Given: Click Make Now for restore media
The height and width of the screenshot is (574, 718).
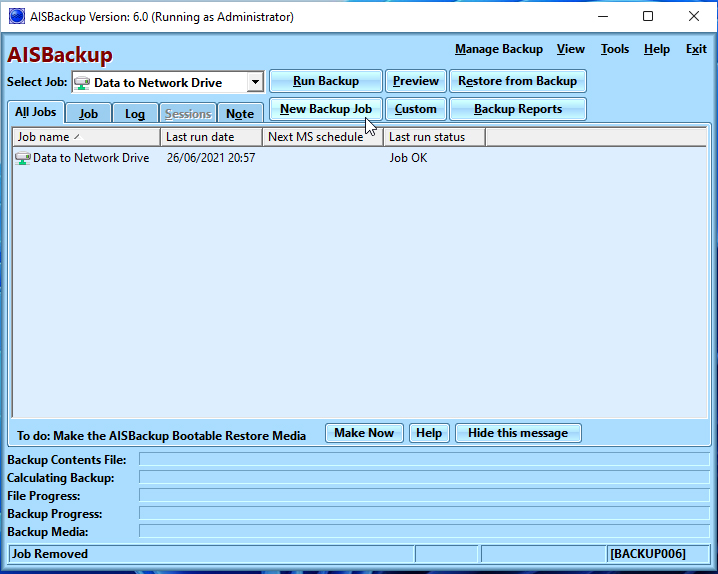Looking at the screenshot, I should coord(364,433).
